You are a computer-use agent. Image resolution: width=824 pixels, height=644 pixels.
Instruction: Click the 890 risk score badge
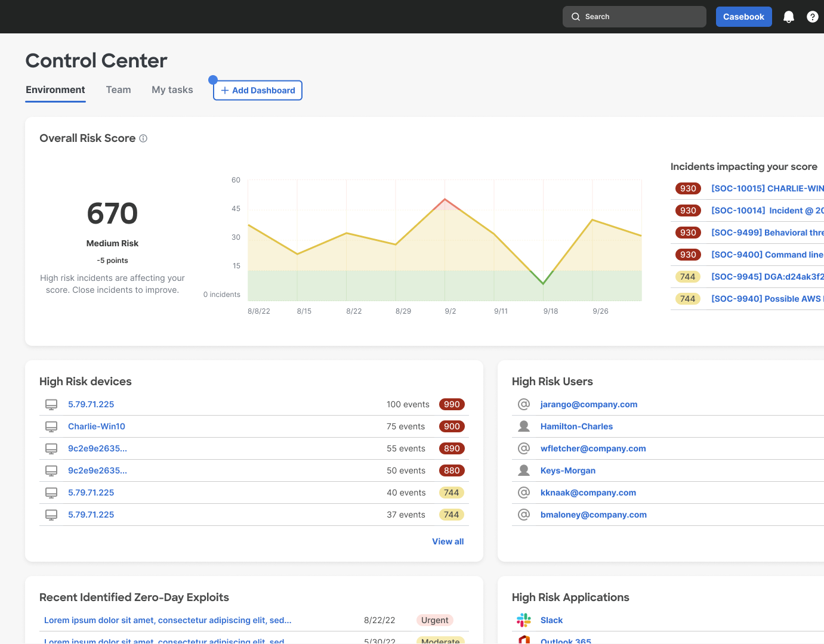452,448
